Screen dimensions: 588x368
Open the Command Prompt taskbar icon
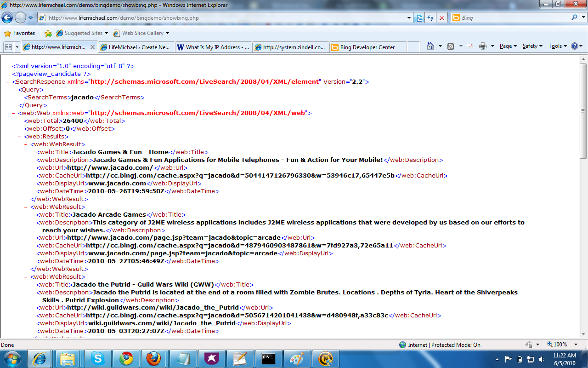(x=268, y=359)
